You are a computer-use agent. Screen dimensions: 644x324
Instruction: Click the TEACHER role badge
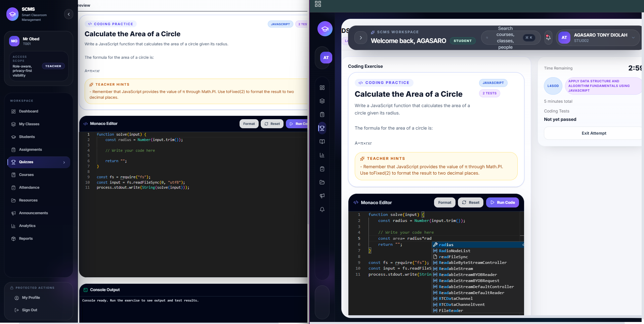(x=53, y=66)
